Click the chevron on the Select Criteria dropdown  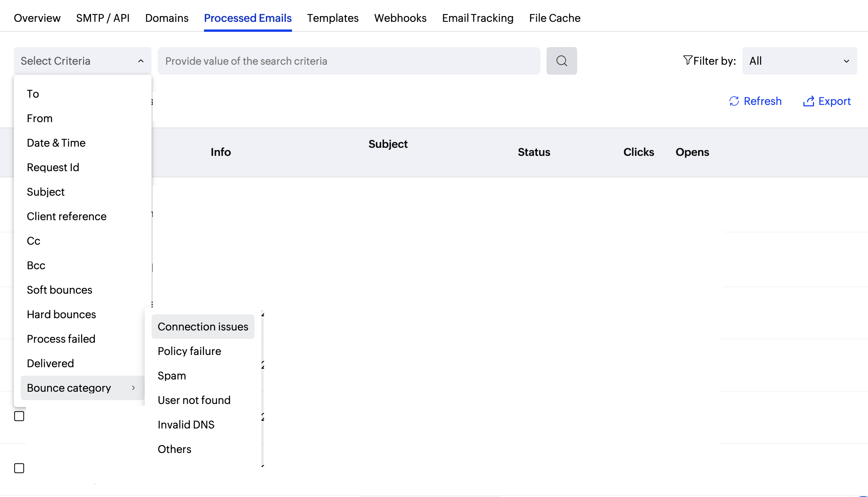pos(140,60)
